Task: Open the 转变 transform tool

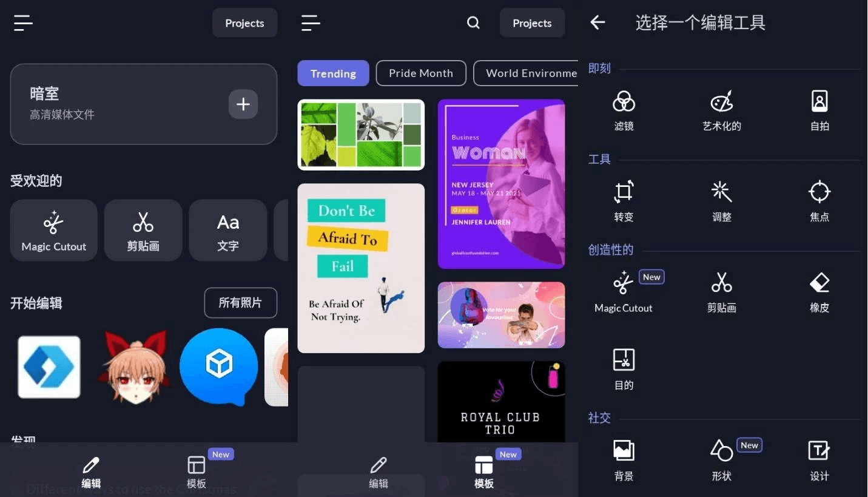Action: click(624, 200)
